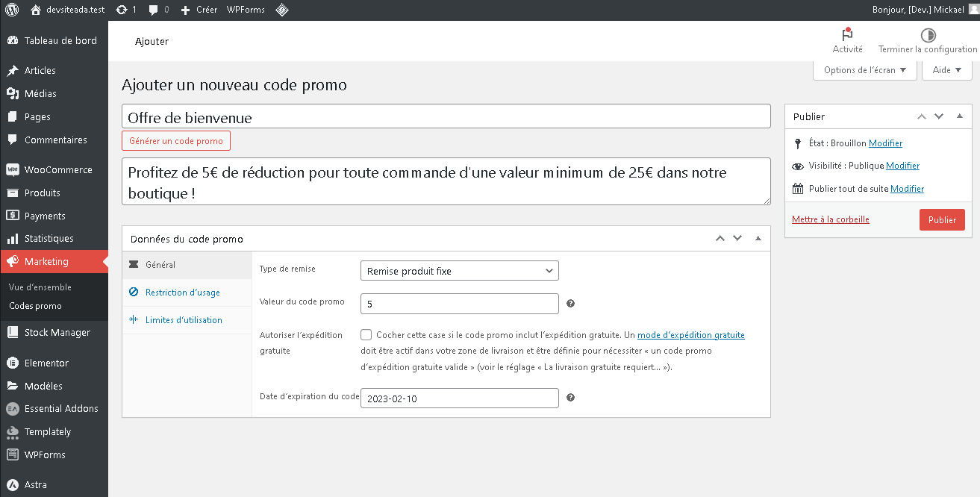Click Générer un code promo button
The image size is (980, 497).
tap(176, 141)
